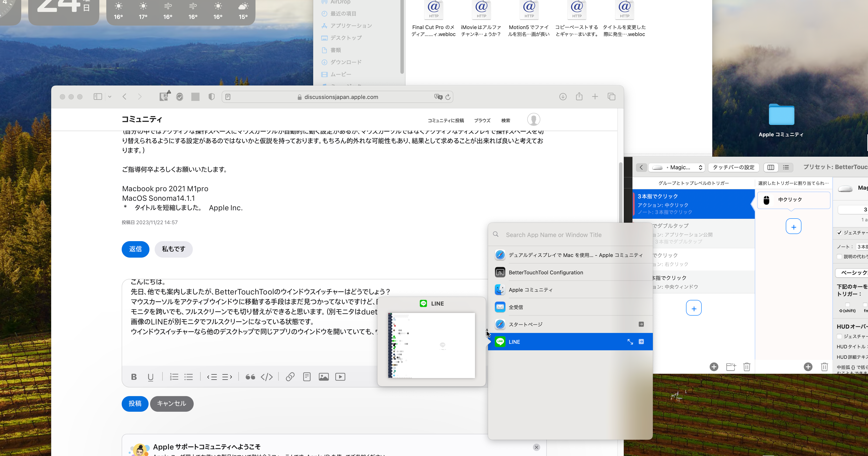Open Safari share sheet icon
The height and width of the screenshot is (456, 868).
[x=579, y=97]
